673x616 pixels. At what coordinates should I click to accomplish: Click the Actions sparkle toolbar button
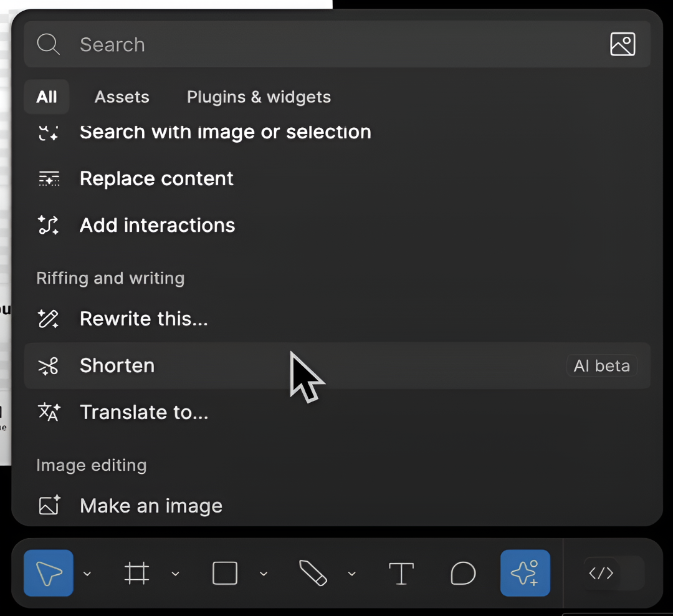point(525,573)
